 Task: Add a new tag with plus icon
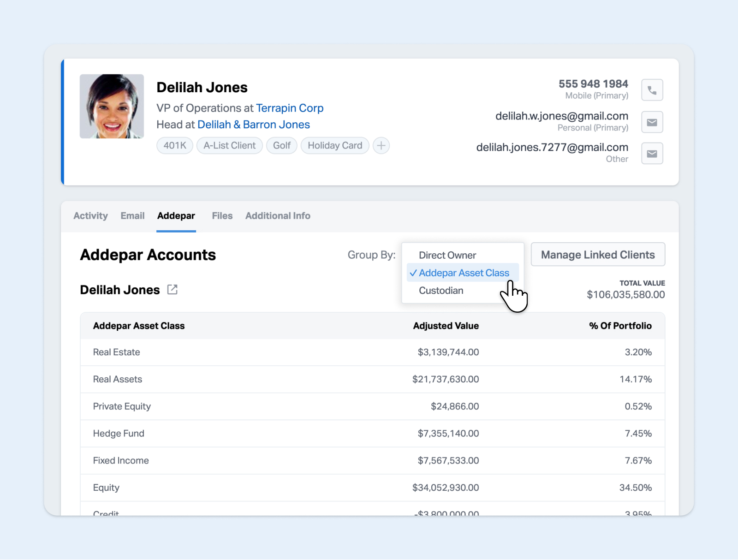coord(381,146)
